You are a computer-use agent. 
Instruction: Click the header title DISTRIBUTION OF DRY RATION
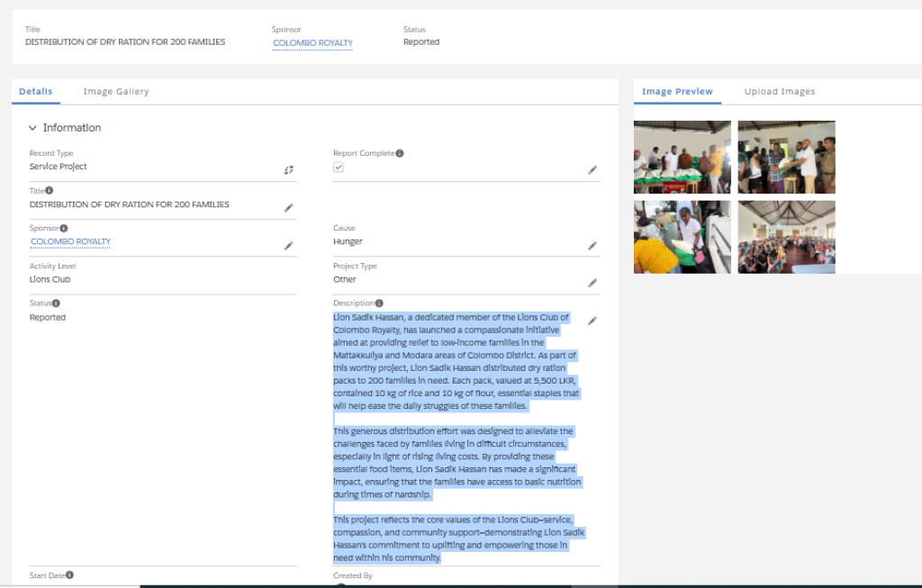[125, 41]
